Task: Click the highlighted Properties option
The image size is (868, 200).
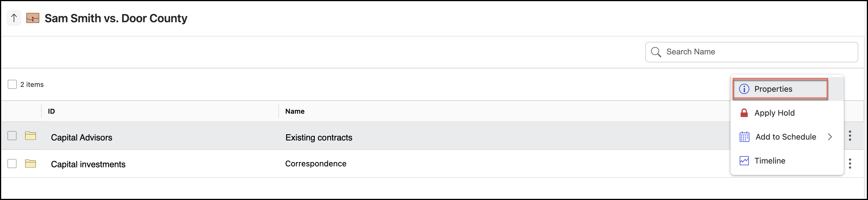Action: click(x=773, y=89)
